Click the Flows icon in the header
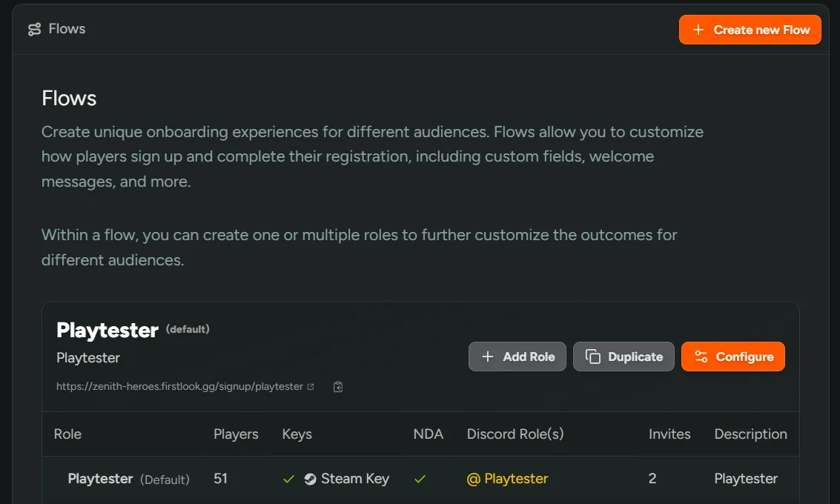The height and width of the screenshot is (504, 840). [x=34, y=30]
